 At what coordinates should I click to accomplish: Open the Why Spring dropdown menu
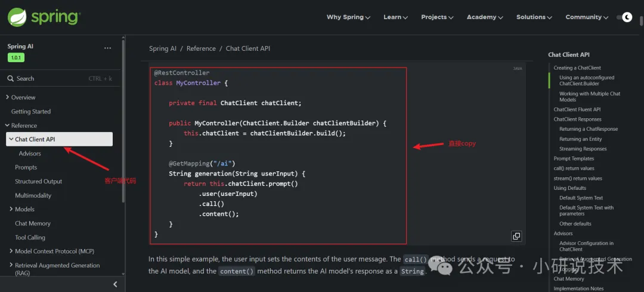[348, 17]
